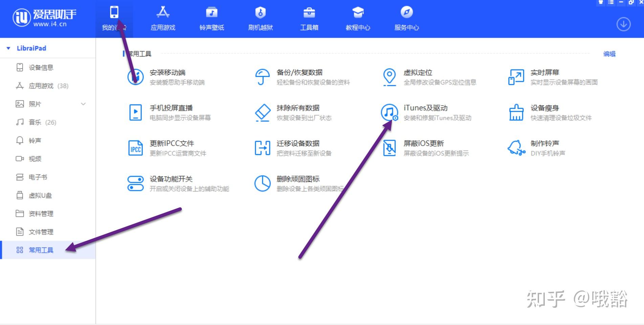Open 抹除所有数据 title text
This screenshot has height=325, width=644.
pyautogui.click(x=298, y=108)
